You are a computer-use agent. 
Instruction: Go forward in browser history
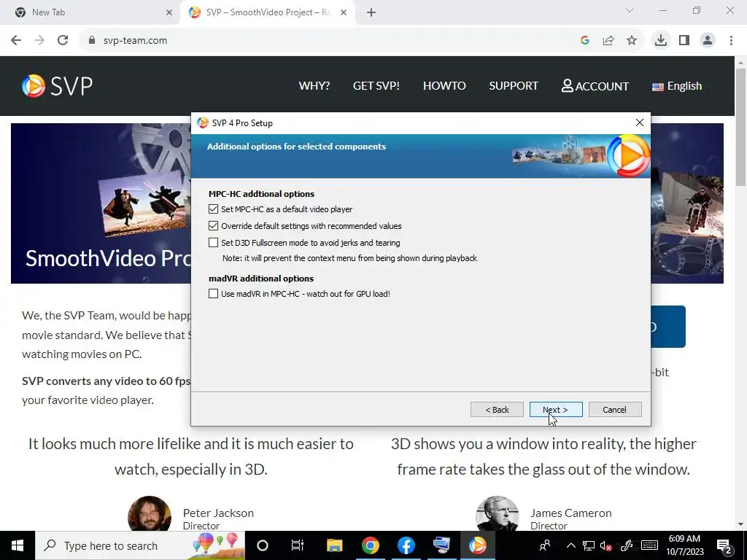tap(39, 41)
